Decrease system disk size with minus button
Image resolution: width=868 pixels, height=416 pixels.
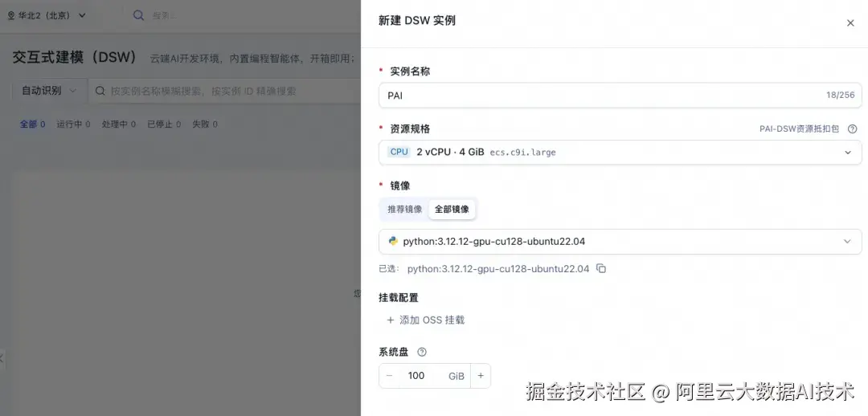point(389,376)
